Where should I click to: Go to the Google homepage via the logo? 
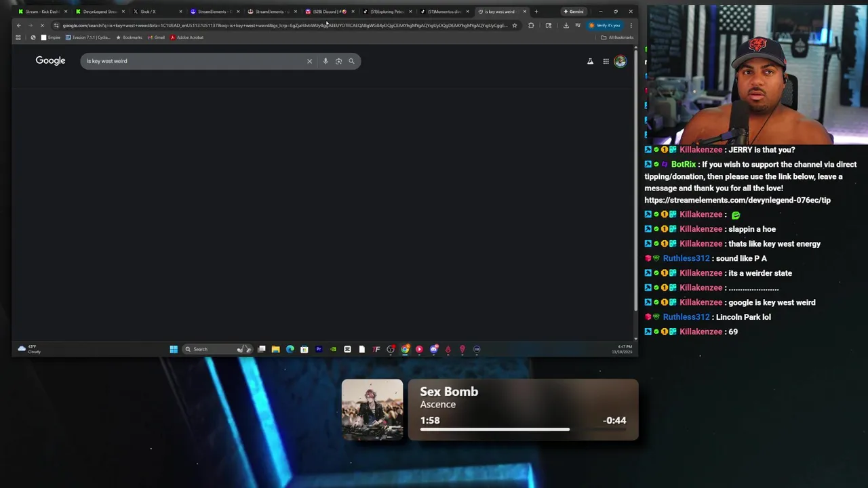click(50, 61)
